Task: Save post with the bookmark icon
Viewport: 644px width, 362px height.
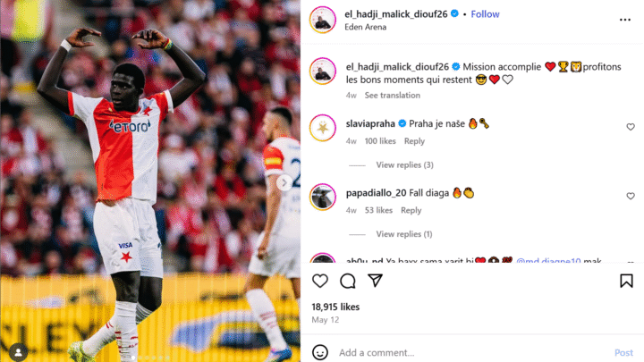Action: point(626,282)
